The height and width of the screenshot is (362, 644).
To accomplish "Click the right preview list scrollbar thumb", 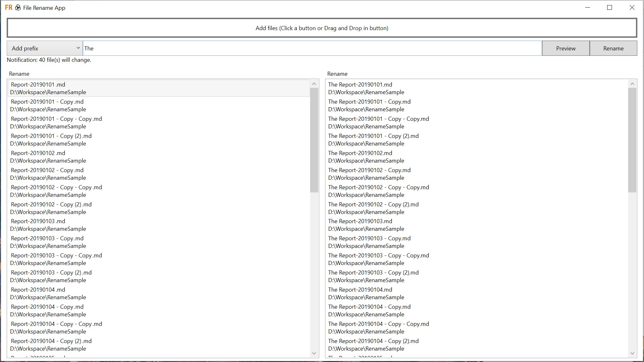I will tap(632, 140).
